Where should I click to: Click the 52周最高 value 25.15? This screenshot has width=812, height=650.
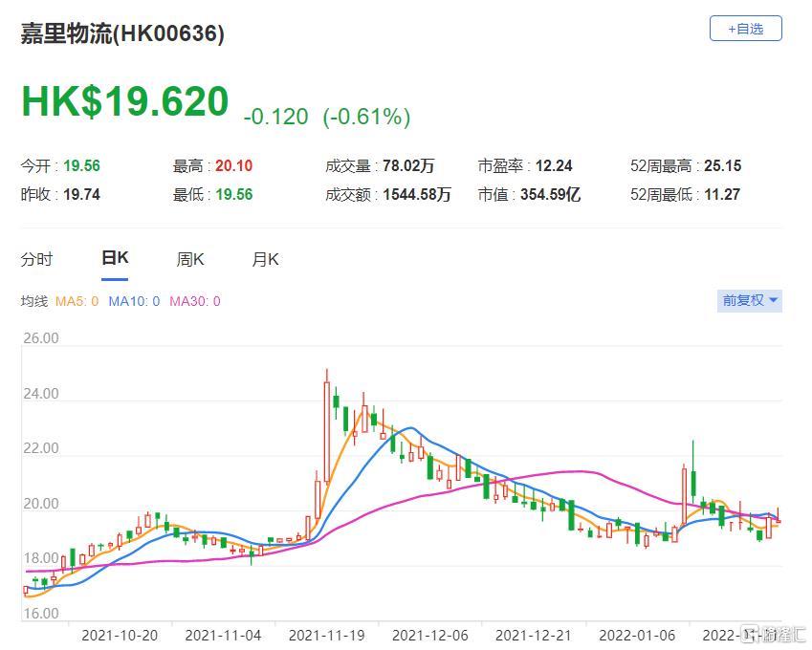coord(722,166)
